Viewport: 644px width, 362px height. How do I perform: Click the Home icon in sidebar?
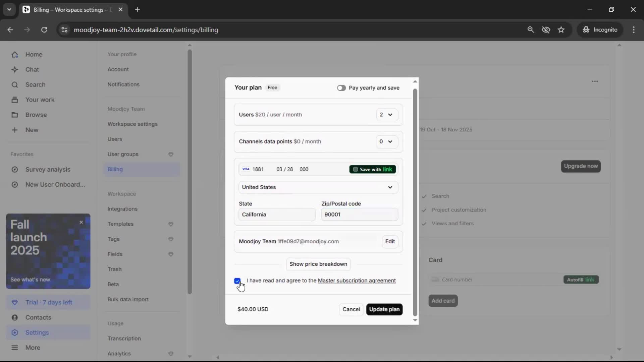tap(15, 55)
